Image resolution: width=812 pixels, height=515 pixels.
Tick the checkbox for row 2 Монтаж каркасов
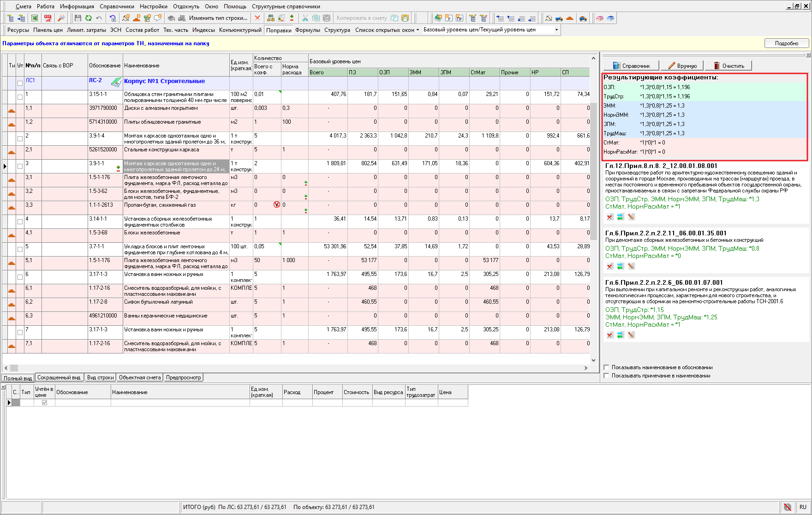click(20, 138)
